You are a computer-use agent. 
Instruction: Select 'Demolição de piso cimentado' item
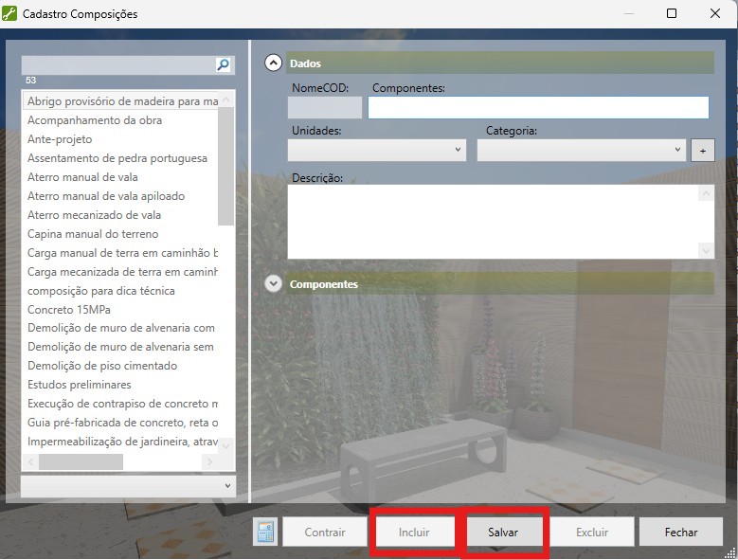tap(120, 366)
